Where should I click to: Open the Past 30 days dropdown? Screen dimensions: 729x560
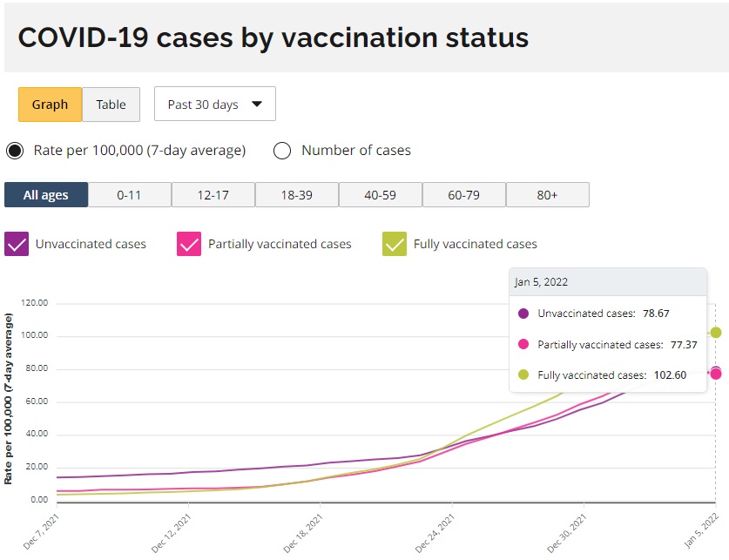coord(214,105)
